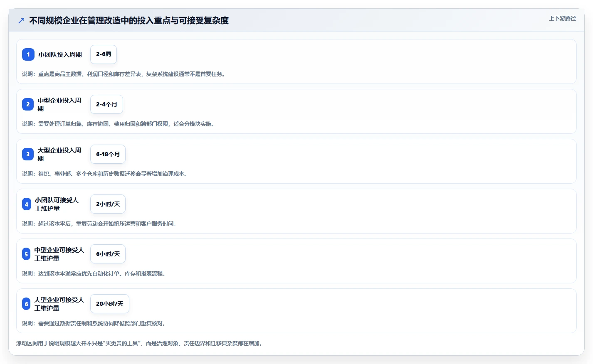Click the description starting 重点是商品主数据
593x364 pixels.
pyautogui.click(x=124, y=74)
